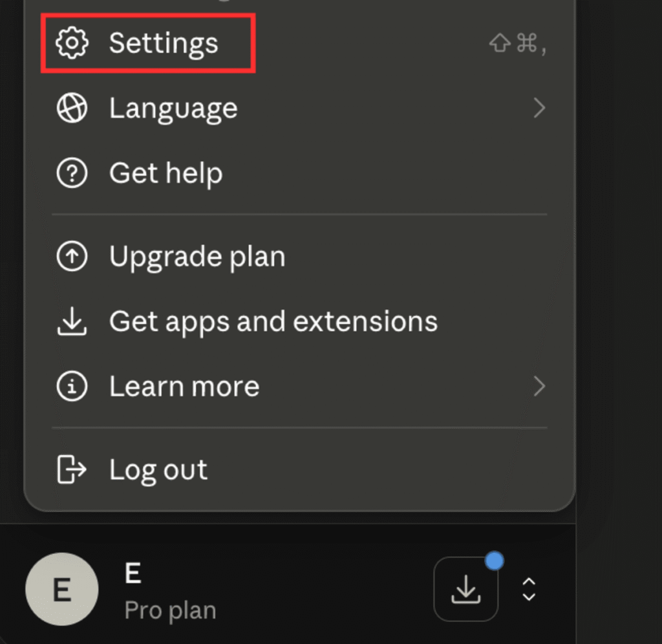Toggle the account menu up-down chevrons
The width and height of the screenshot is (662, 644).
click(x=529, y=589)
